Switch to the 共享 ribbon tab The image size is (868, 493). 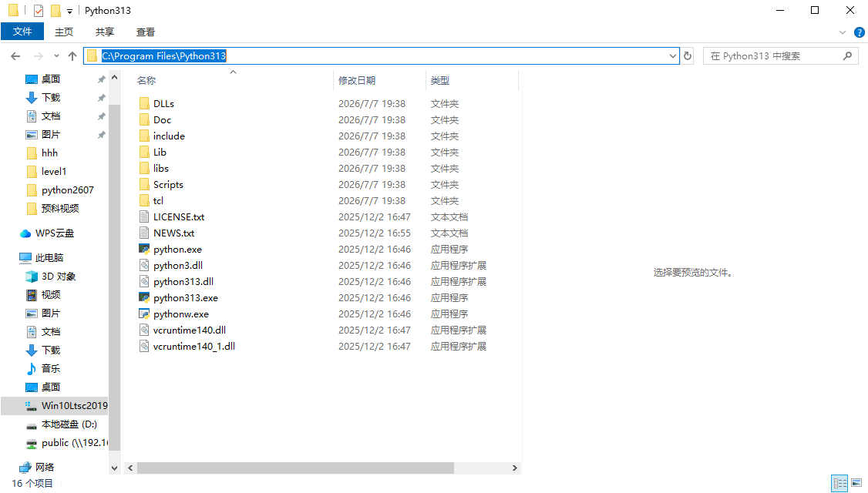pos(105,32)
